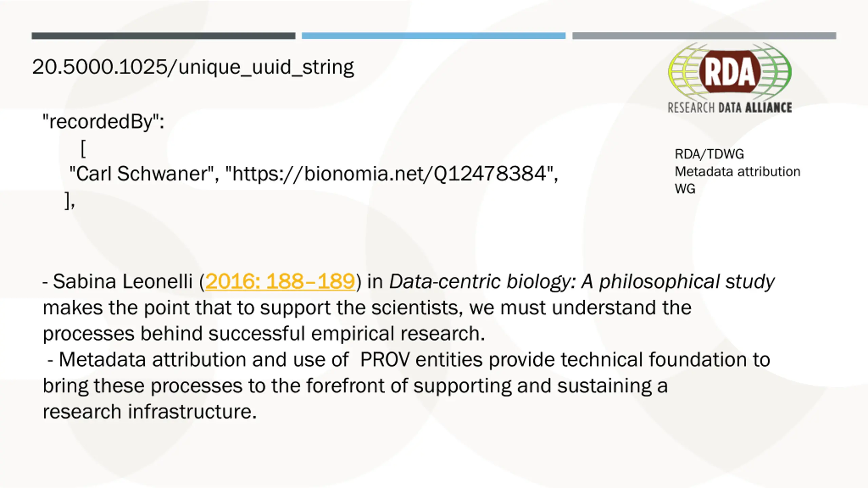Click the "research infrastructure." final line

click(150, 411)
